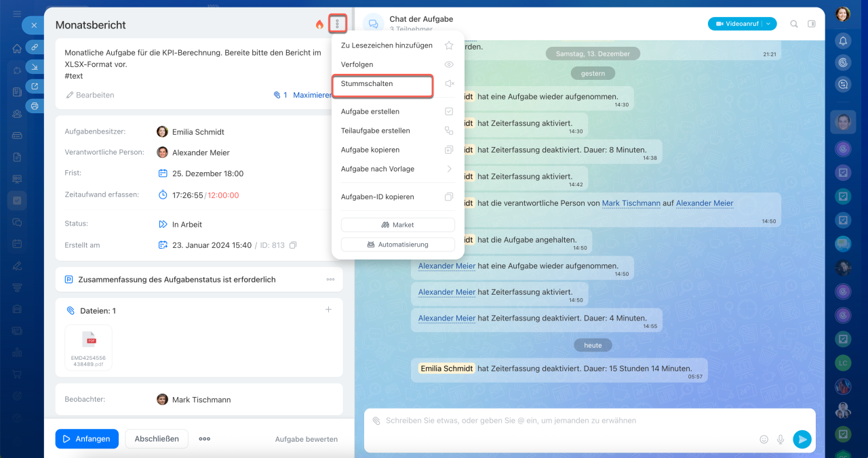Click the flame high-priority icon
The width and height of the screenshot is (868, 458).
(x=319, y=24)
